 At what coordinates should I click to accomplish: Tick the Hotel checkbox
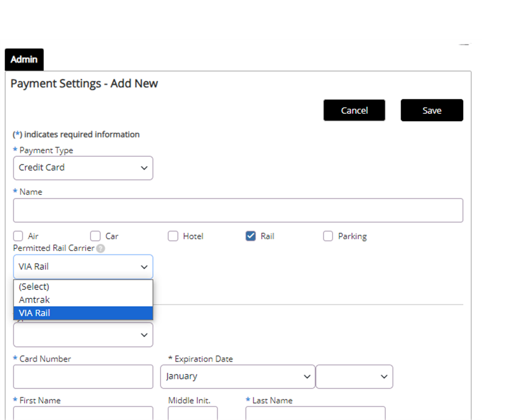click(173, 236)
